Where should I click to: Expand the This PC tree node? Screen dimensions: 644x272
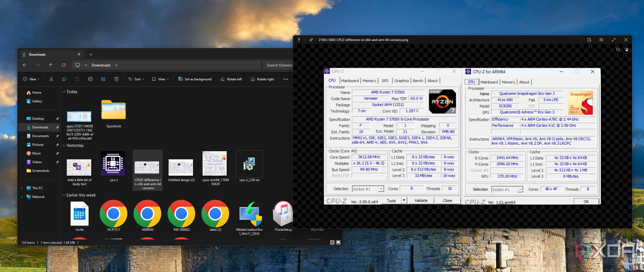[x=22, y=188]
